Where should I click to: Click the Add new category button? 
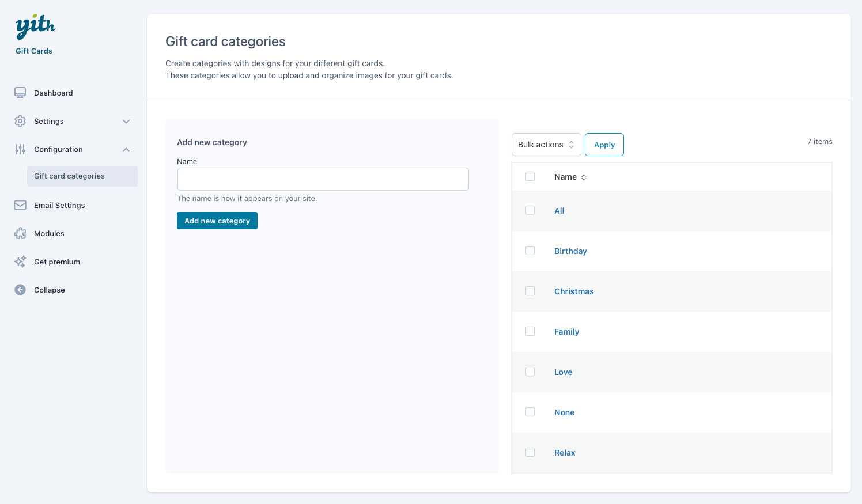pyautogui.click(x=217, y=221)
